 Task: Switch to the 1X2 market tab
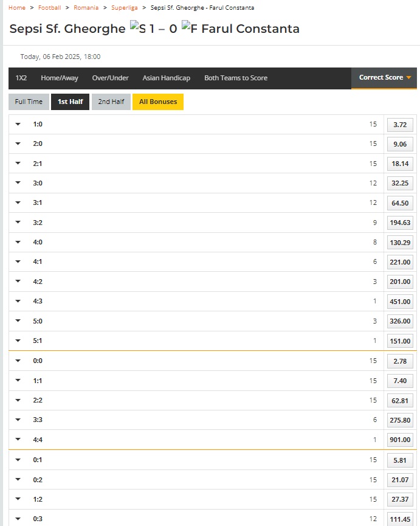click(21, 78)
